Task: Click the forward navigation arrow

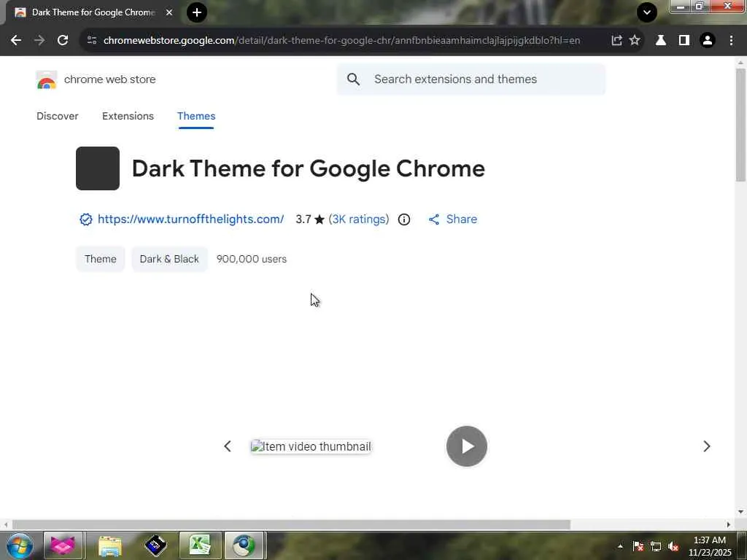Action: click(x=39, y=40)
